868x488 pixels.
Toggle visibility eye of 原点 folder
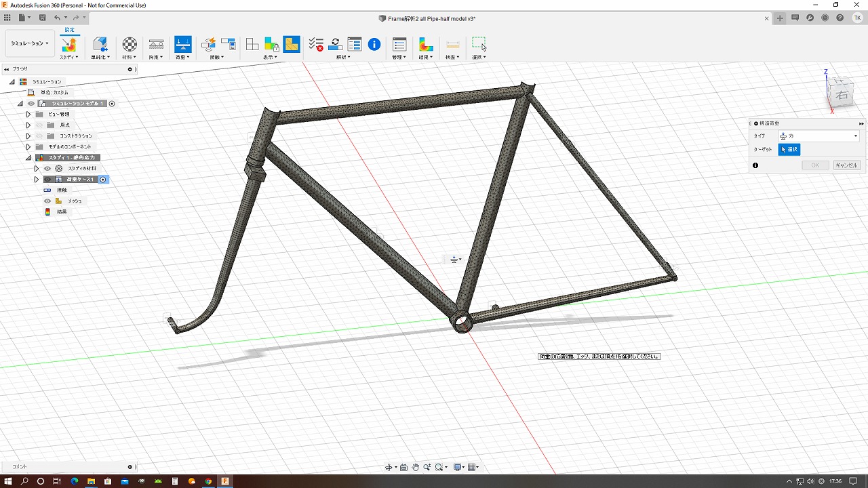pyautogui.click(x=39, y=125)
